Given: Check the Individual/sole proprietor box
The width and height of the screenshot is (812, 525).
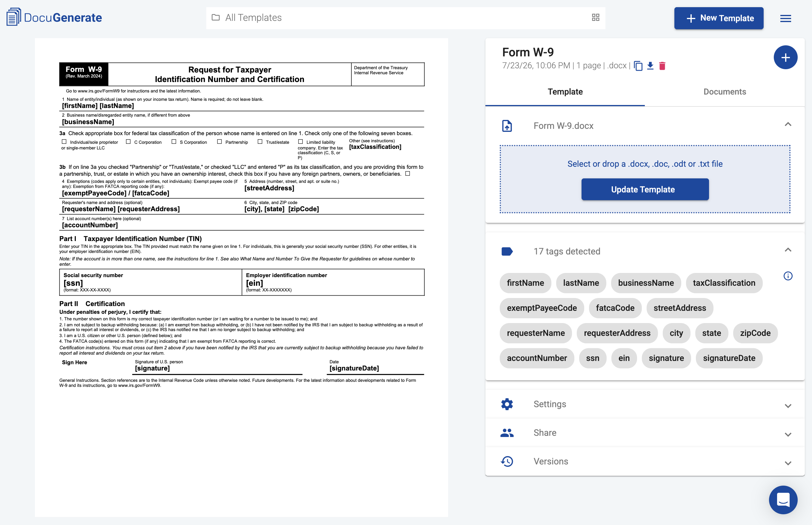Looking at the screenshot, I should [x=64, y=141].
